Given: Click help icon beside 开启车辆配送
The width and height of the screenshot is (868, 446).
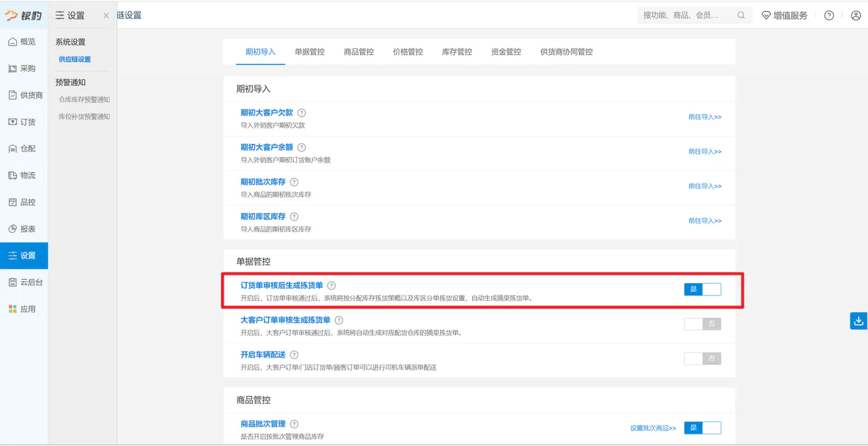Looking at the screenshot, I should (294, 355).
